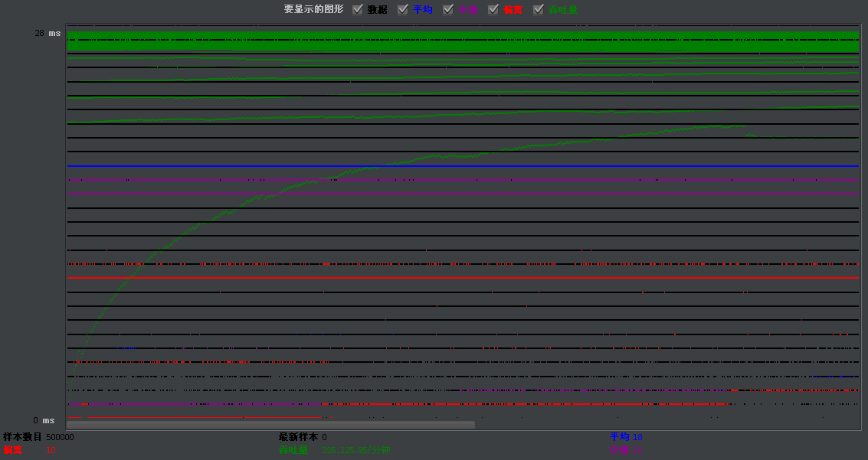Click the 平均 18 readout below the graph
This screenshot has width=868, height=460.
626,437
